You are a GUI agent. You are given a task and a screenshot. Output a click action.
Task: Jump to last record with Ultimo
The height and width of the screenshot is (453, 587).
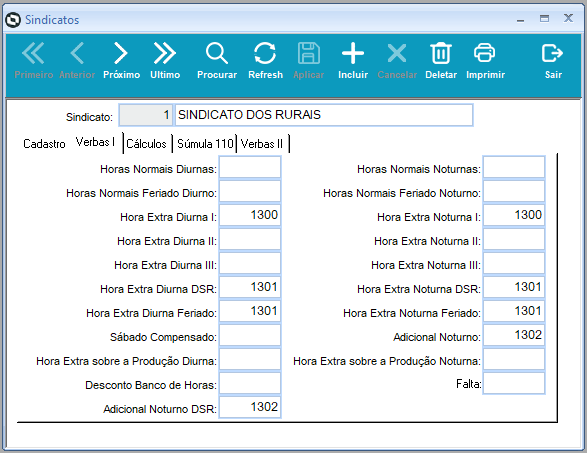(x=165, y=60)
